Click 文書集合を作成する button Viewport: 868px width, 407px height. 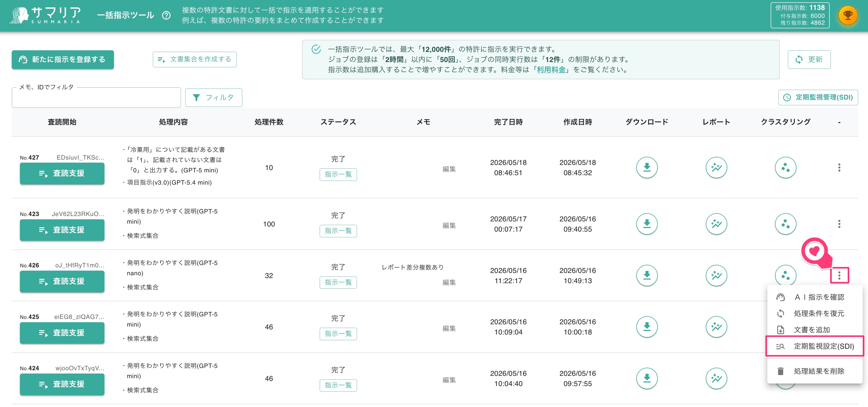point(194,59)
